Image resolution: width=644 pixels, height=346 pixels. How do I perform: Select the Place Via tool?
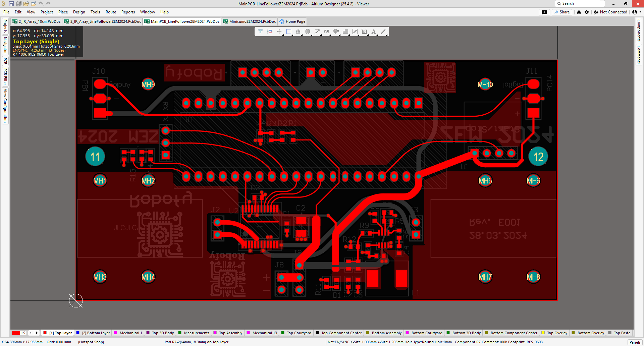coord(336,32)
